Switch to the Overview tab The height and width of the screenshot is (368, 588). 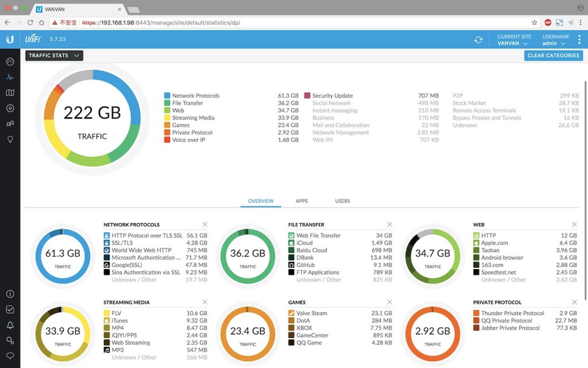pos(261,201)
